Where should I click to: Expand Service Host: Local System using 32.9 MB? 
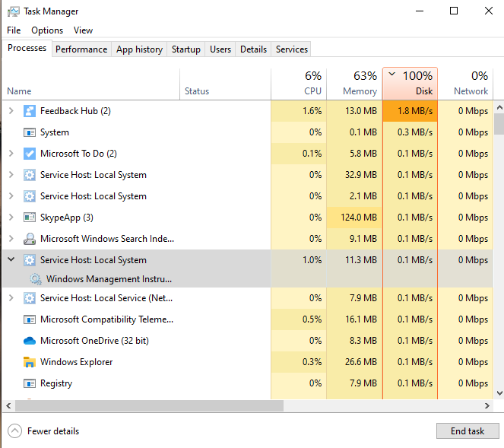coord(11,175)
